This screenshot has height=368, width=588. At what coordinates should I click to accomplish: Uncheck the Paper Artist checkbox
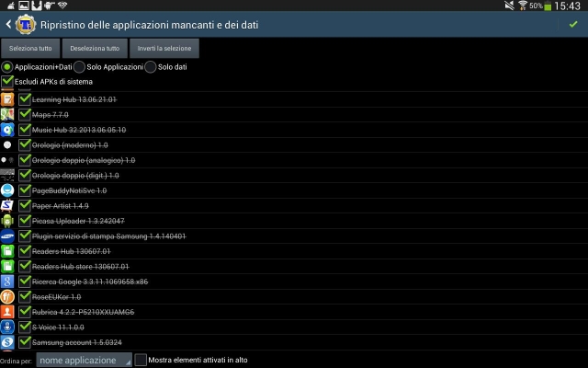[x=25, y=205]
